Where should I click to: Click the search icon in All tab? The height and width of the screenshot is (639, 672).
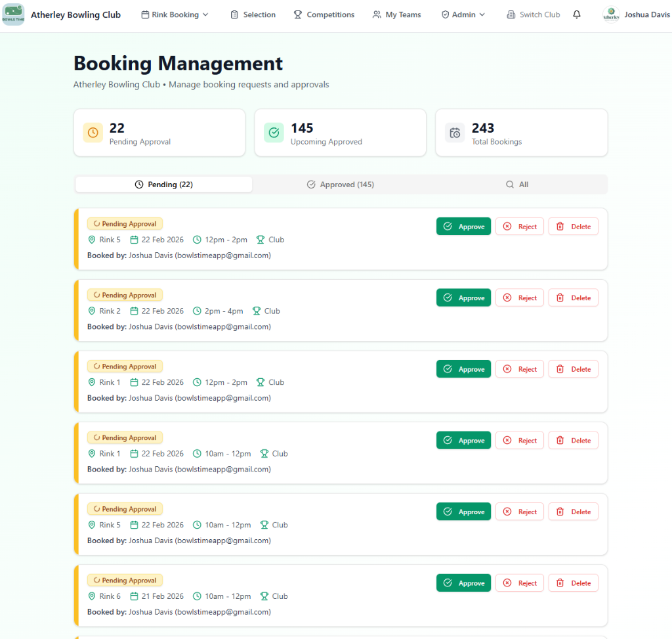pyautogui.click(x=509, y=185)
